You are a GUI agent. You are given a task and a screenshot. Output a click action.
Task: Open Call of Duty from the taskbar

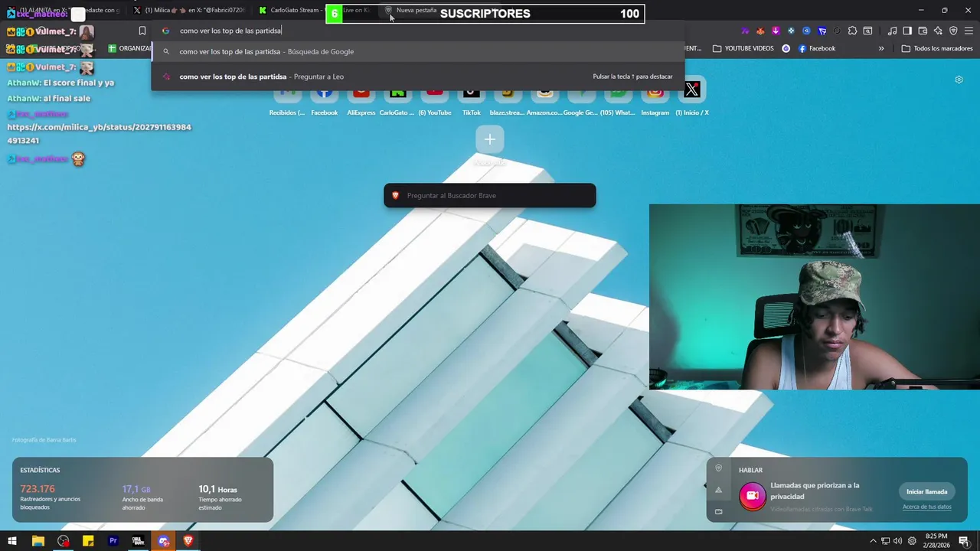click(x=138, y=541)
